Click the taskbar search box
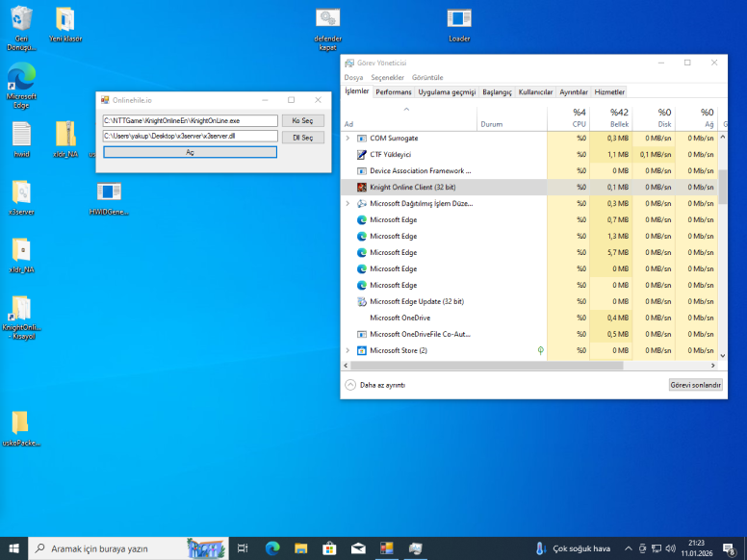The image size is (747, 560). [129, 548]
